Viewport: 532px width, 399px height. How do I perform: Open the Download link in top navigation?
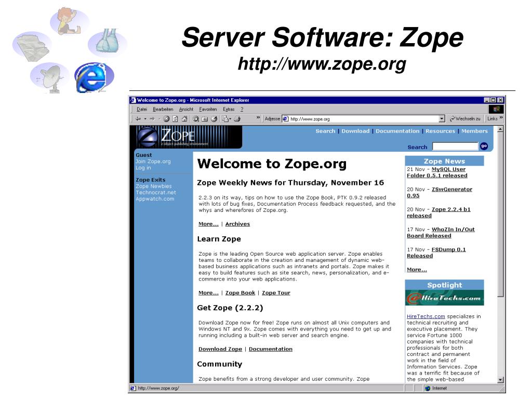[355, 131]
